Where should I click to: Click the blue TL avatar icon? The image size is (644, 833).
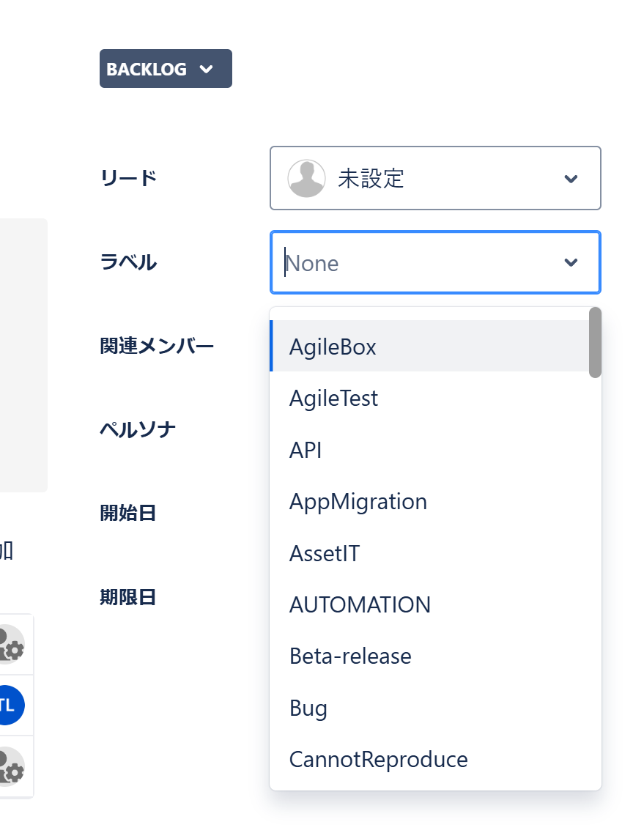coord(9,706)
